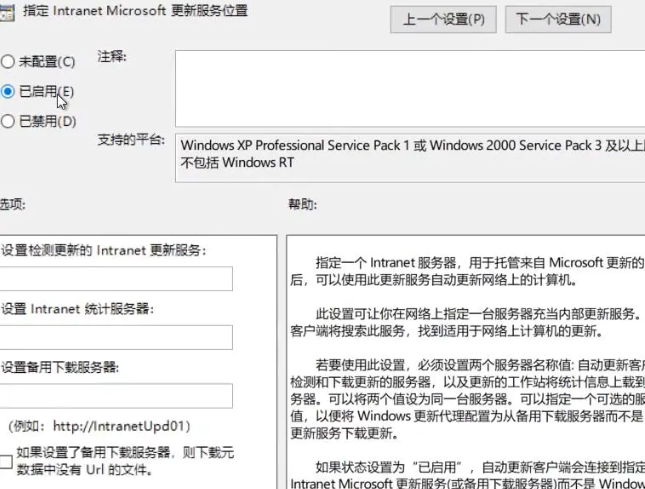Screen dimensions: 645x489
Task: Click the 选项 section heading
Action: click(x=12, y=204)
